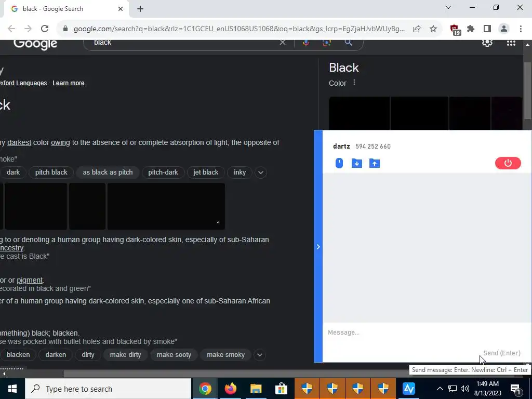Click the address bar URL
532x399 pixels.
pos(239,29)
